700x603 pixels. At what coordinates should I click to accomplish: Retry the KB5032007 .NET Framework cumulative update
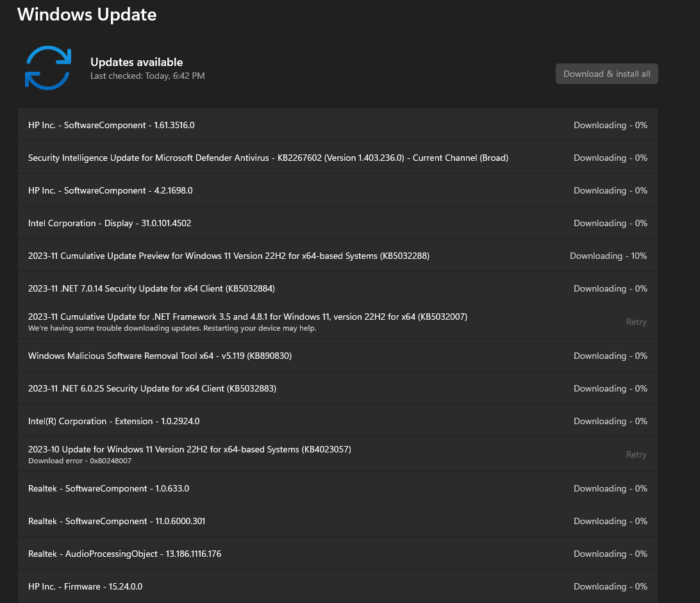click(x=636, y=322)
